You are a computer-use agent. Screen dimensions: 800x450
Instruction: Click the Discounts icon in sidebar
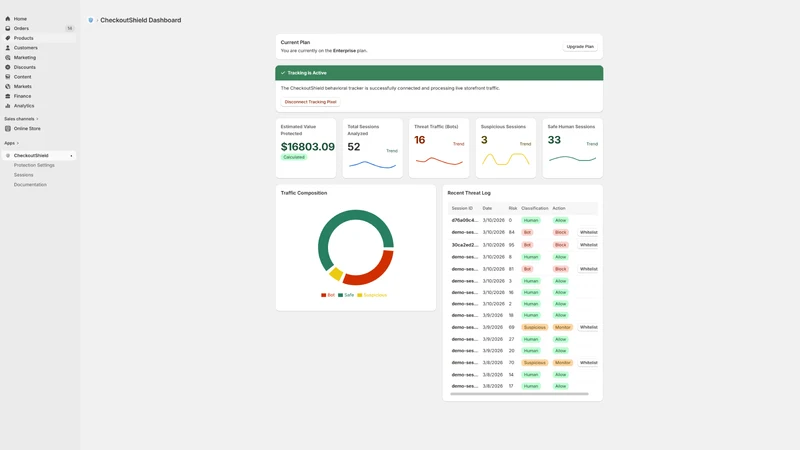8,67
